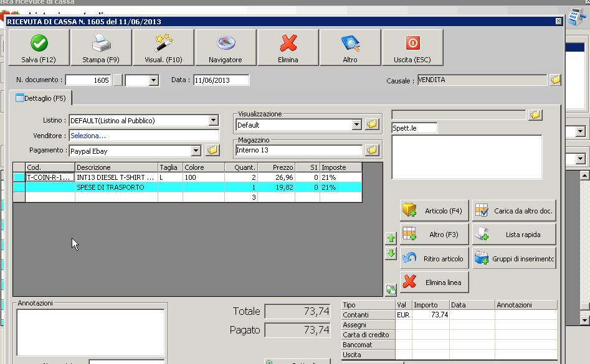
Task: Exit via Uscita (ESC) button
Action: coord(412,48)
